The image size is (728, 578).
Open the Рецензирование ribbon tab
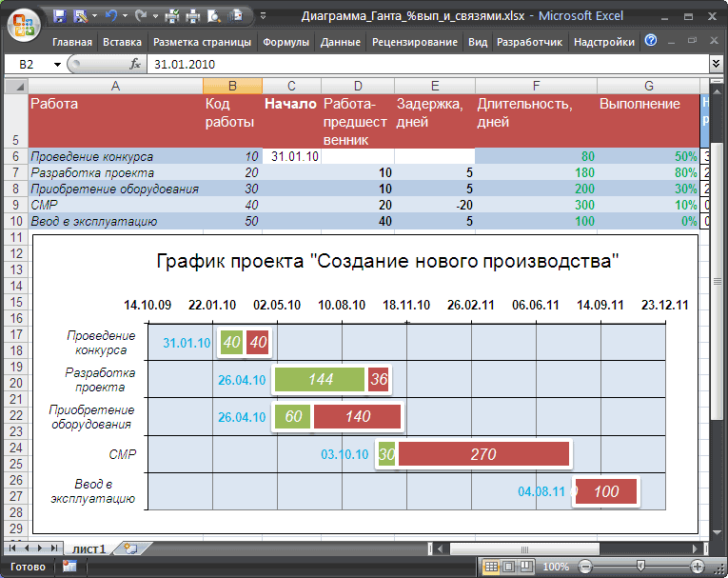[x=415, y=42]
